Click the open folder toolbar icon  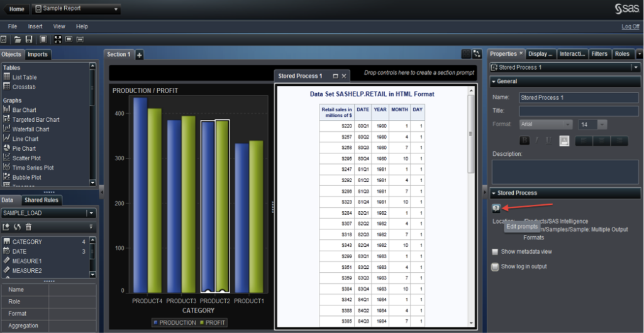tap(18, 40)
